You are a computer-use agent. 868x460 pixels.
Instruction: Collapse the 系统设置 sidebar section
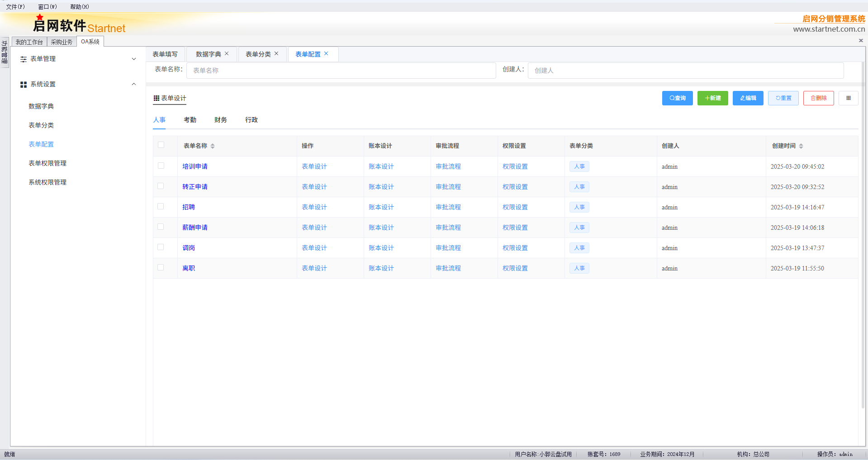tap(134, 84)
